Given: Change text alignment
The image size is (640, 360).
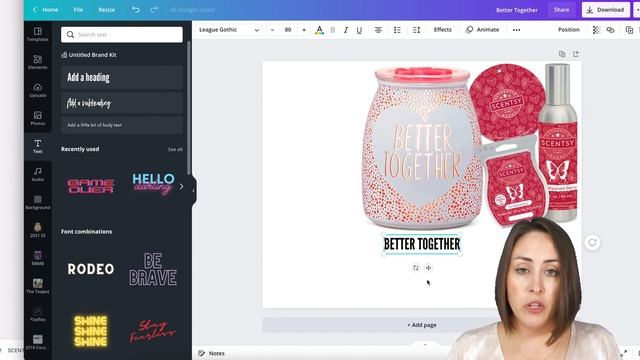Looking at the screenshot, I should pyautogui.click(x=378, y=30).
